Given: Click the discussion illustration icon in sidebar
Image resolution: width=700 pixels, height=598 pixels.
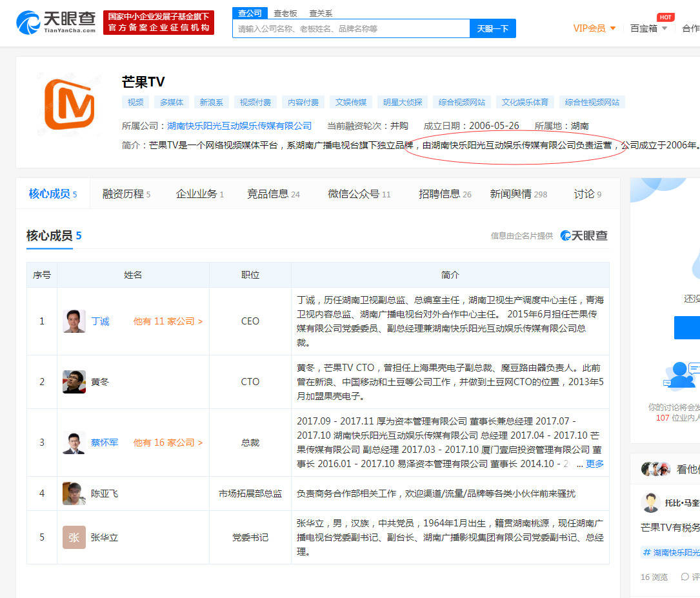Looking at the screenshot, I should click(681, 375).
